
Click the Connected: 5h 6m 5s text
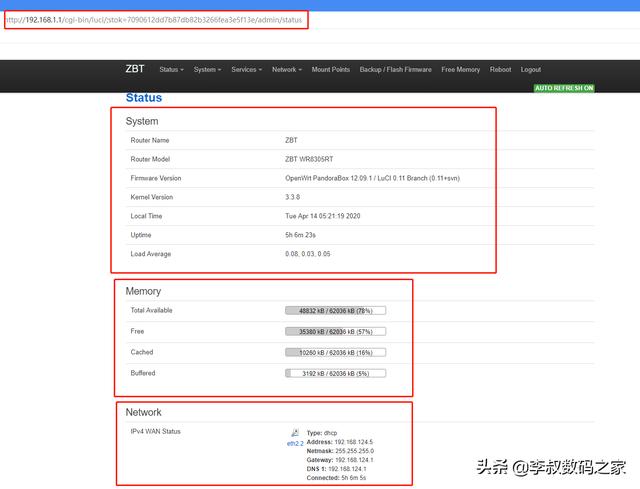[336, 478]
